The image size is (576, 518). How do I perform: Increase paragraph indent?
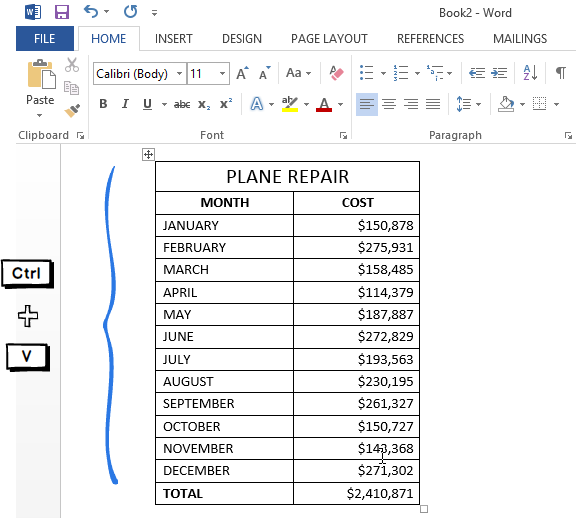coord(499,73)
